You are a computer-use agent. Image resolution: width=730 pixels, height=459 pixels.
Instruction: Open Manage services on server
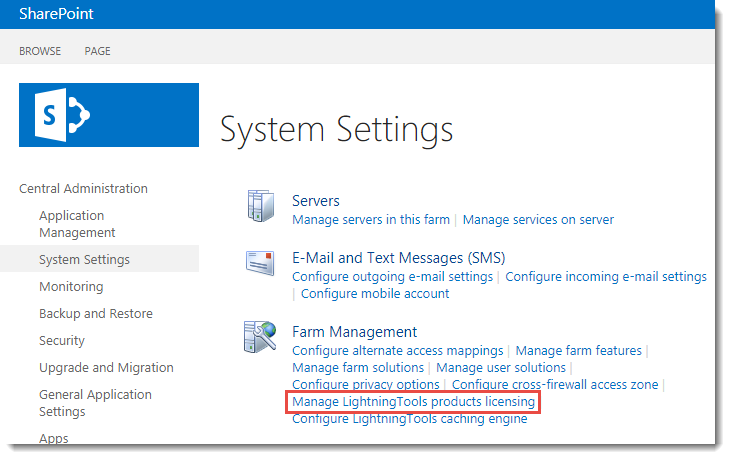click(538, 219)
